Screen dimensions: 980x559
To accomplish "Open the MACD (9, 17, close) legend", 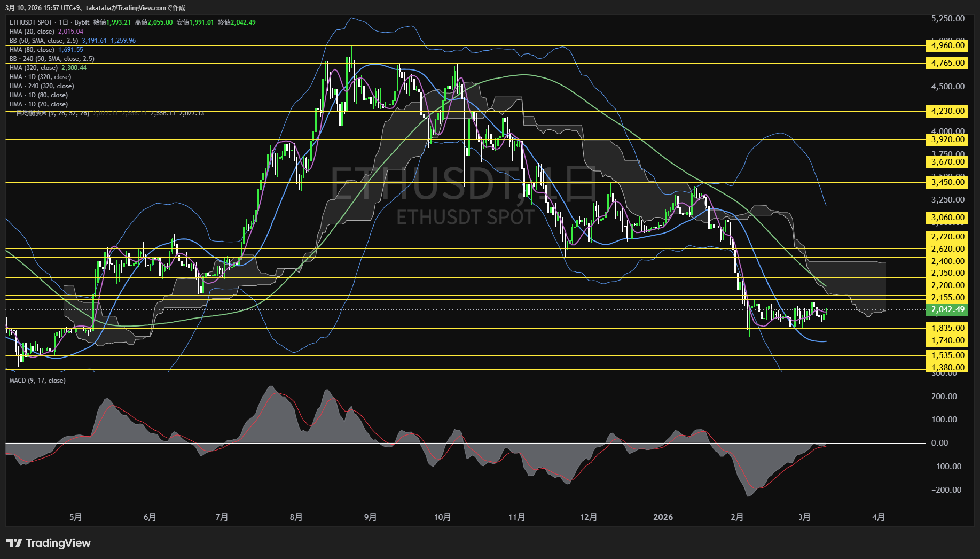I will [37, 381].
